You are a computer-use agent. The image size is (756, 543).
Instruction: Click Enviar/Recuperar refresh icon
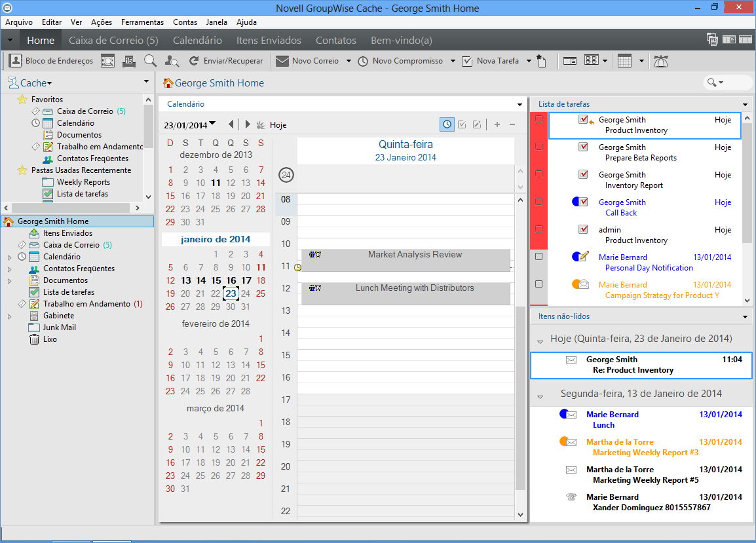click(x=194, y=61)
